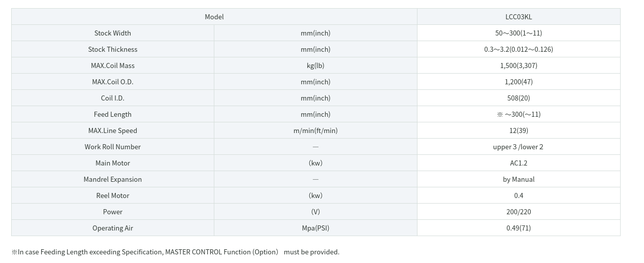Screen dimensions: 644x263
Task: Click the Model header cell
Action: [214, 17]
